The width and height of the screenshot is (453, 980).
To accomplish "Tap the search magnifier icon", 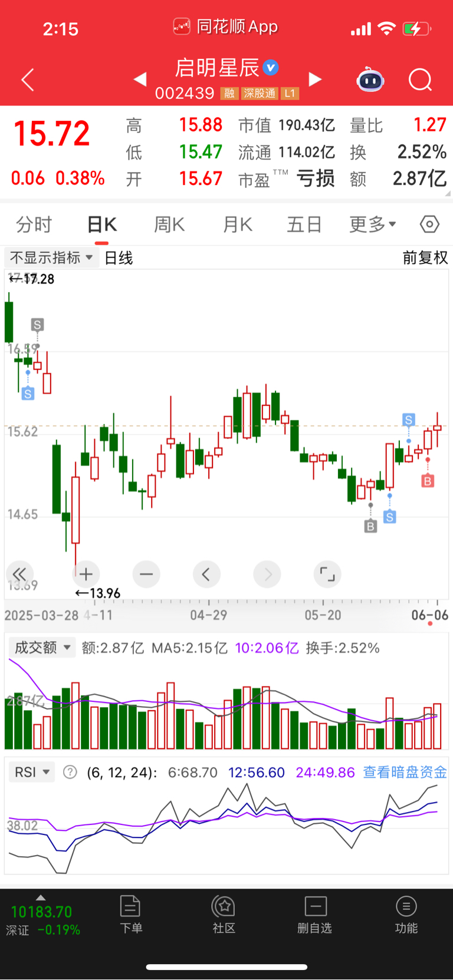I will (x=421, y=80).
